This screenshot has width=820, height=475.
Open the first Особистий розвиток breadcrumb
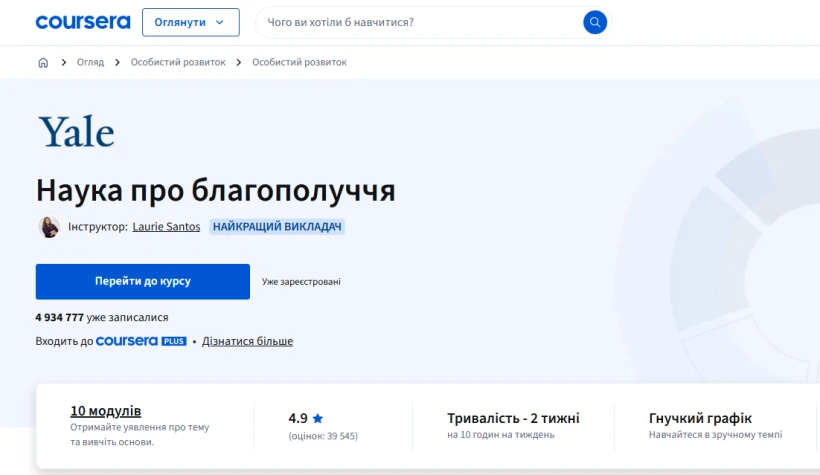click(x=178, y=62)
